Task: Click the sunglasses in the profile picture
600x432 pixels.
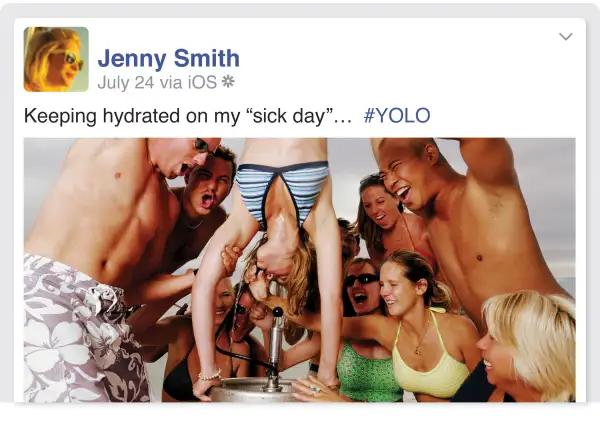Action: coord(73,60)
